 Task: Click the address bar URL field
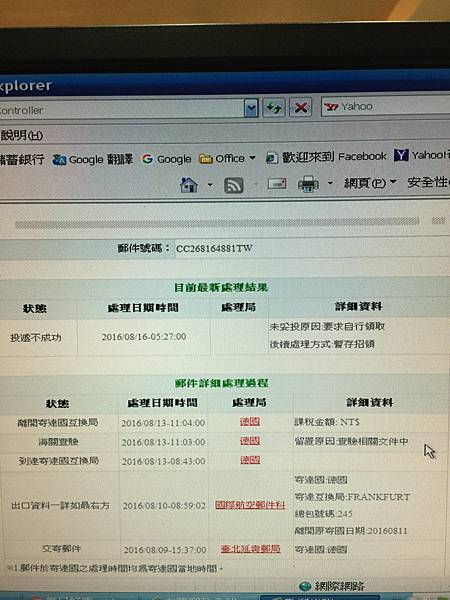tap(122, 110)
